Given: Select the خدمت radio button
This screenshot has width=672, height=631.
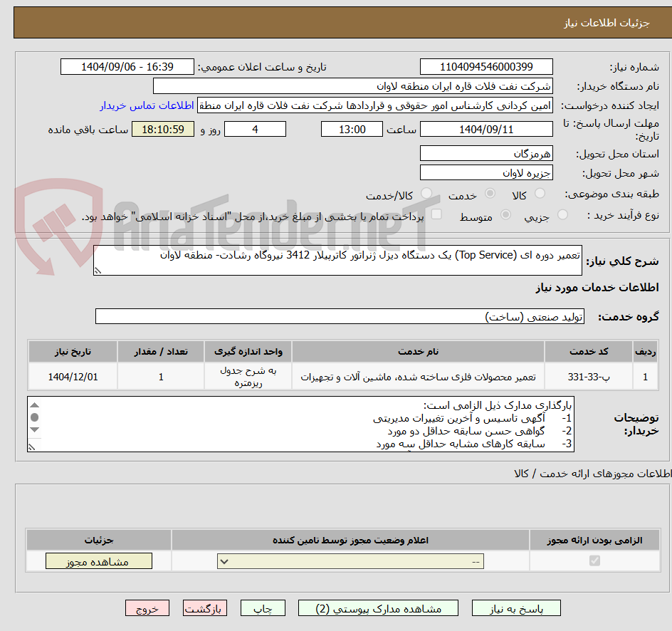Looking at the screenshot, I should pyautogui.click(x=490, y=192).
